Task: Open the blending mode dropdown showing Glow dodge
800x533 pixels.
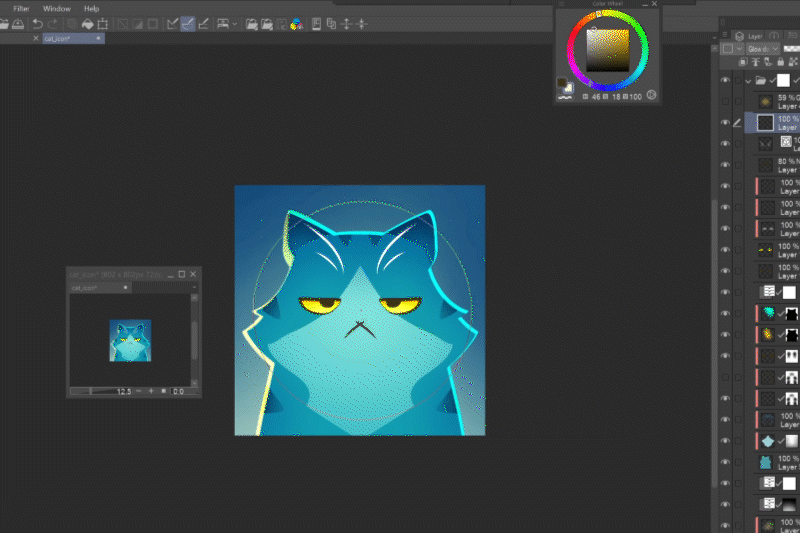Action: click(763, 48)
